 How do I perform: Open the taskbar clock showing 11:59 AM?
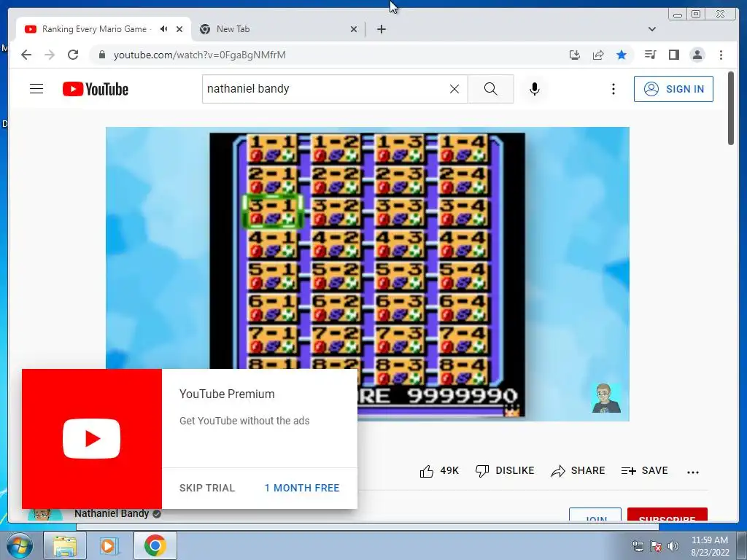tap(710, 545)
